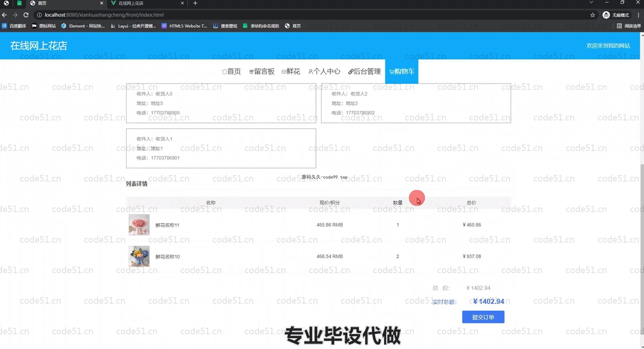Click the 鲜花名称11 product thumbnail

click(x=139, y=225)
